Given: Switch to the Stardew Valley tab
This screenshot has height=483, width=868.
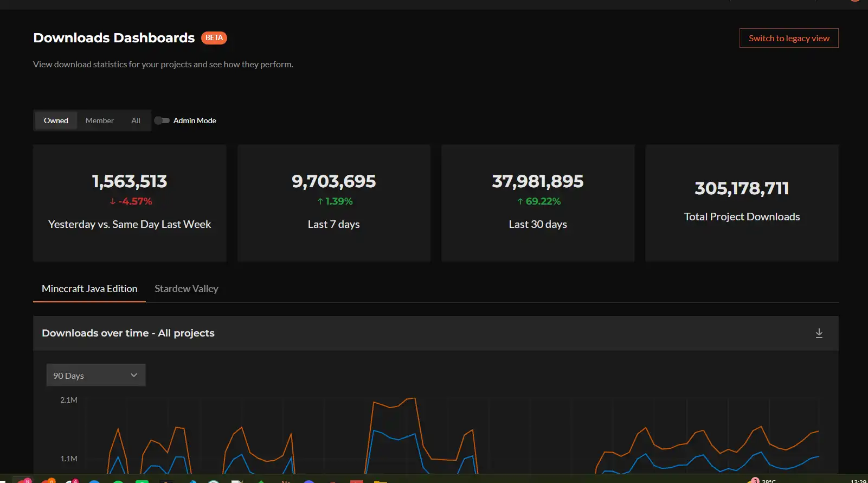Looking at the screenshot, I should tap(187, 289).
